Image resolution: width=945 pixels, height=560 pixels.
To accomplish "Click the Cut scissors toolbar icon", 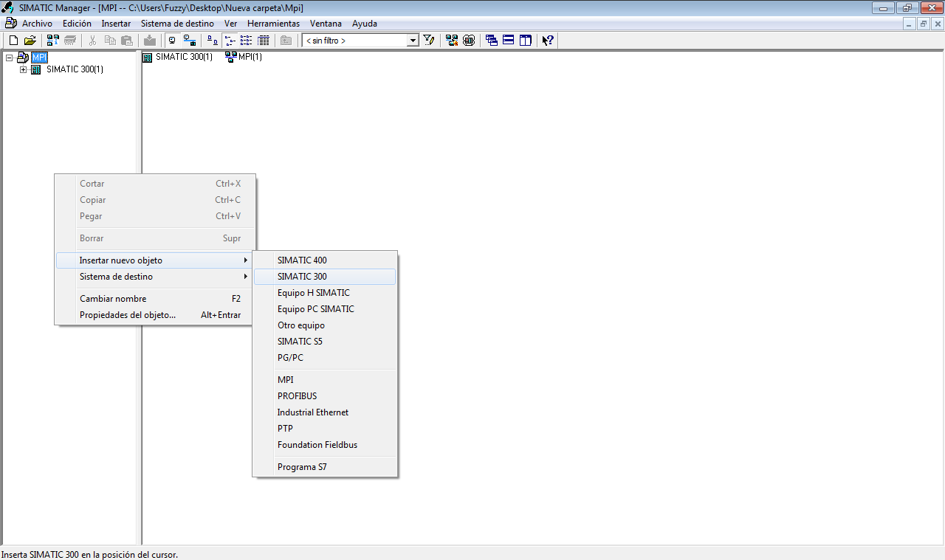I will pyautogui.click(x=93, y=41).
